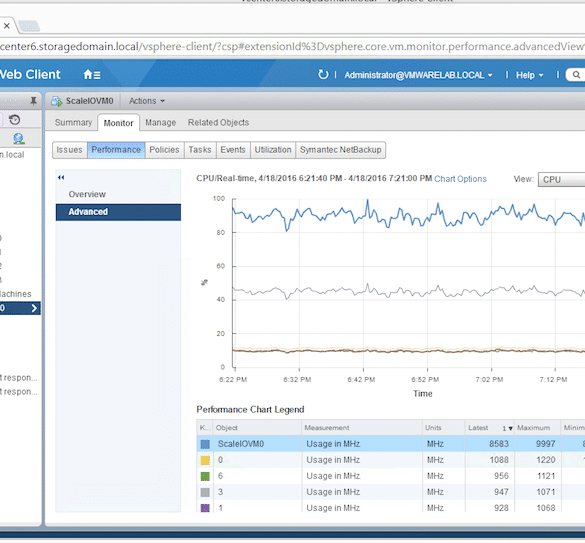Open the View CPU combo box

561,180
